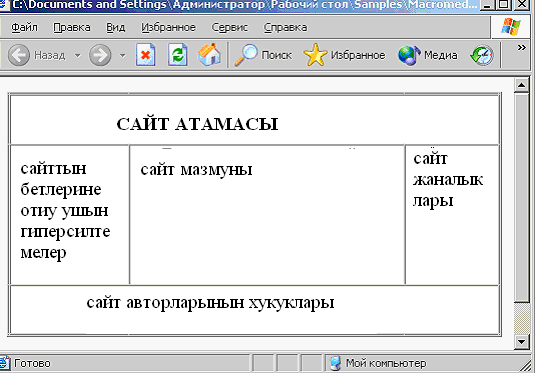Open the back history dropdown arrow
The image size is (535, 373).
pyautogui.click(x=77, y=55)
